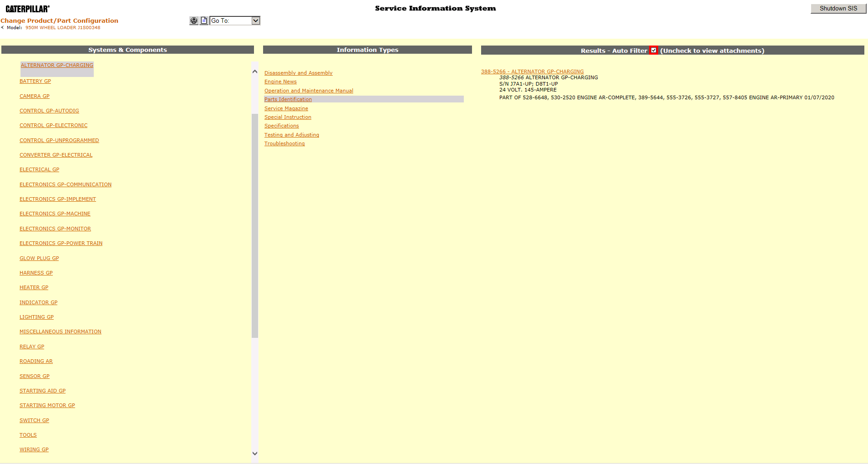Open GLOW PLUG GP

[x=39, y=258]
